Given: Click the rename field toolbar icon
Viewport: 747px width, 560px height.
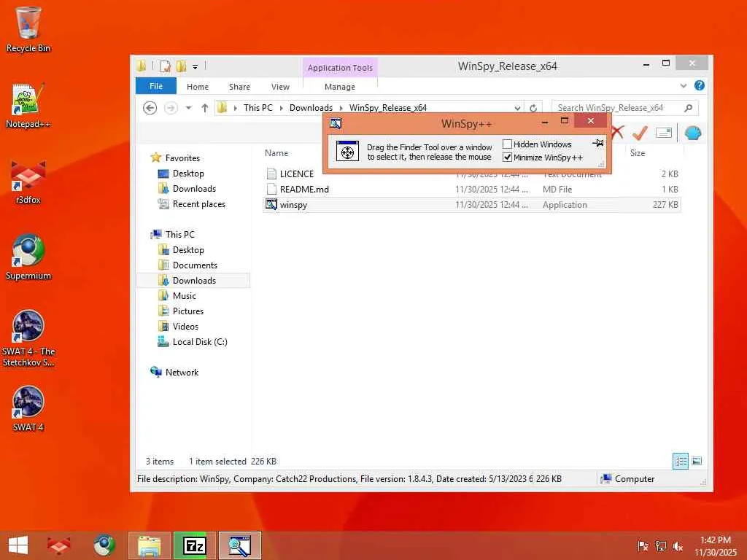Looking at the screenshot, I should 663,133.
